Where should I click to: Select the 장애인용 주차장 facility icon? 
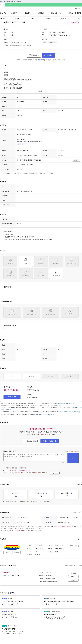[12, 312]
